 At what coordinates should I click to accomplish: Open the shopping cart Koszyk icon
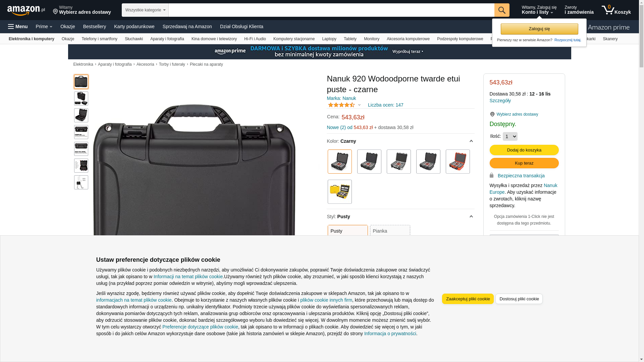point(616,10)
